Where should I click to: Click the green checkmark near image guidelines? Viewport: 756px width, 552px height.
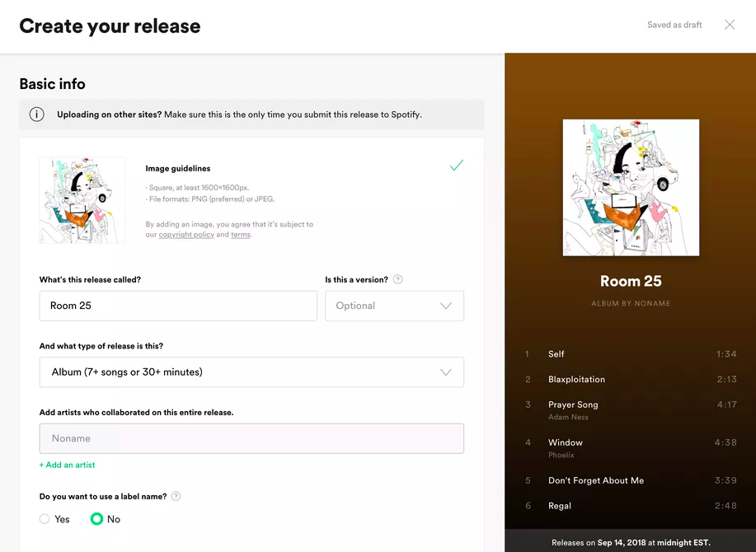[456, 166]
